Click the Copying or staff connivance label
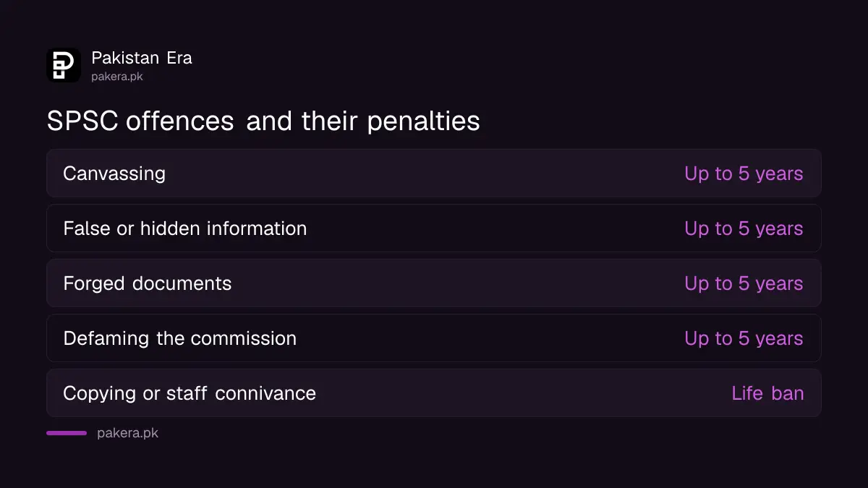Image resolution: width=868 pixels, height=488 pixels. pos(190,393)
